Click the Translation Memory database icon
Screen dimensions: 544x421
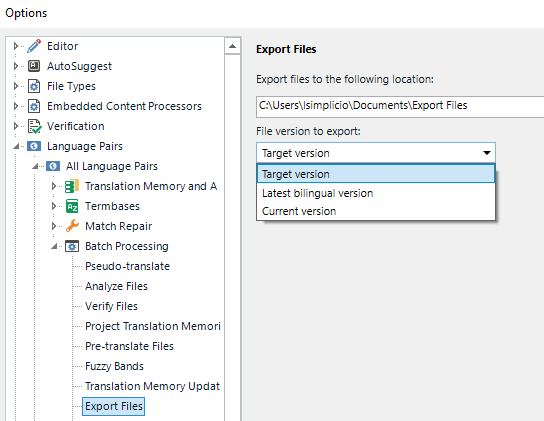point(72,186)
